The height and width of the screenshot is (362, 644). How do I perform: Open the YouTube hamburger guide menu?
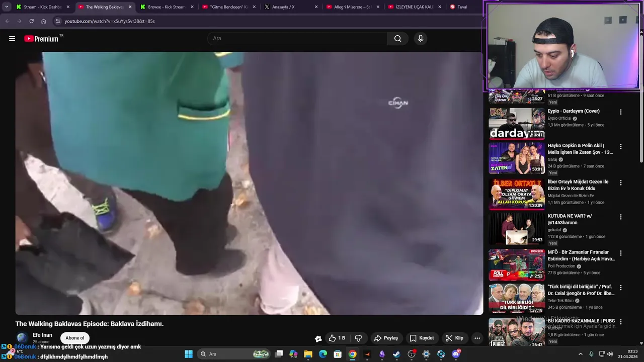12,39
